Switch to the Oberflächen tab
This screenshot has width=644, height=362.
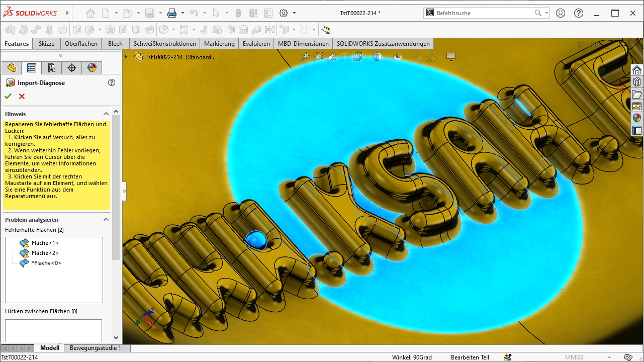pos(81,44)
